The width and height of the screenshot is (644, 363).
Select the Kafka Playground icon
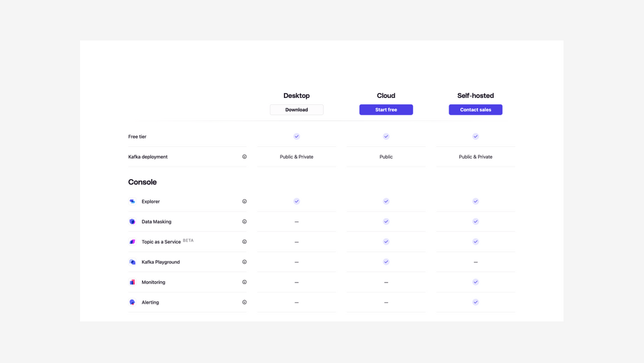click(x=132, y=262)
